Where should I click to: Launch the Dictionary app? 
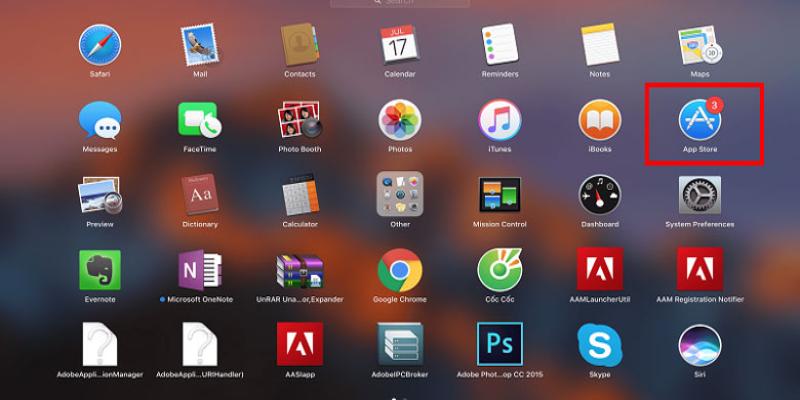[x=200, y=194]
